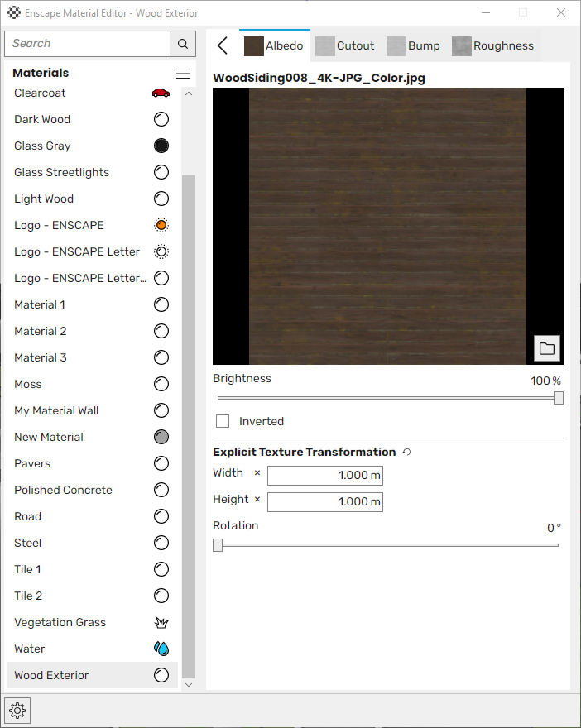Click the scroll up arrow of materials list

pyautogui.click(x=189, y=93)
